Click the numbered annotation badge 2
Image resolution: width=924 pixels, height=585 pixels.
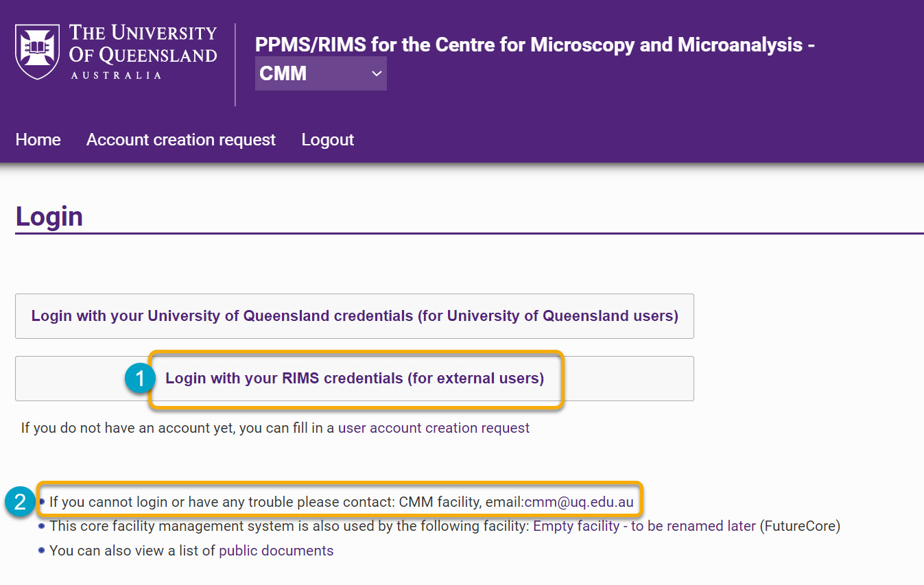(21, 501)
